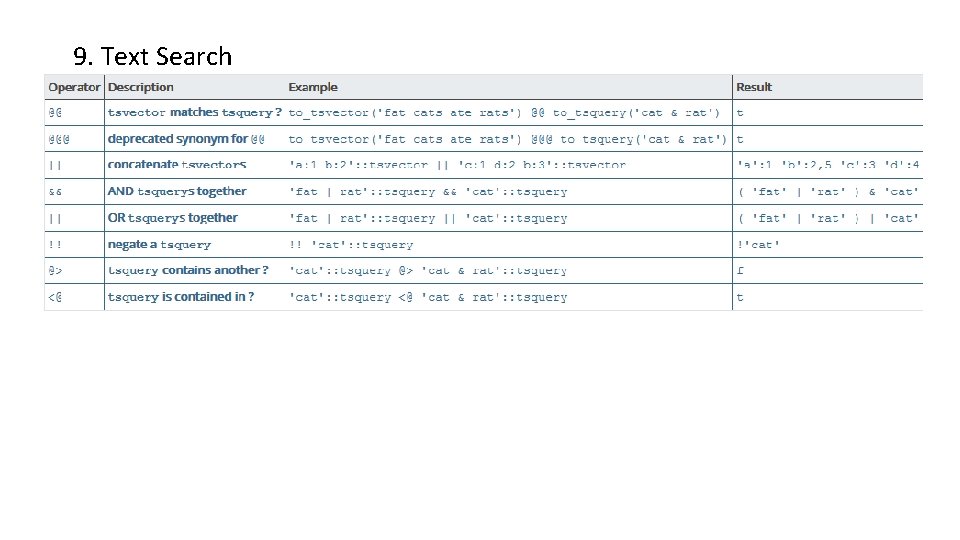The width and height of the screenshot is (960, 540).
Task: Click 'OR tsquerys together' description
Action: [173, 218]
